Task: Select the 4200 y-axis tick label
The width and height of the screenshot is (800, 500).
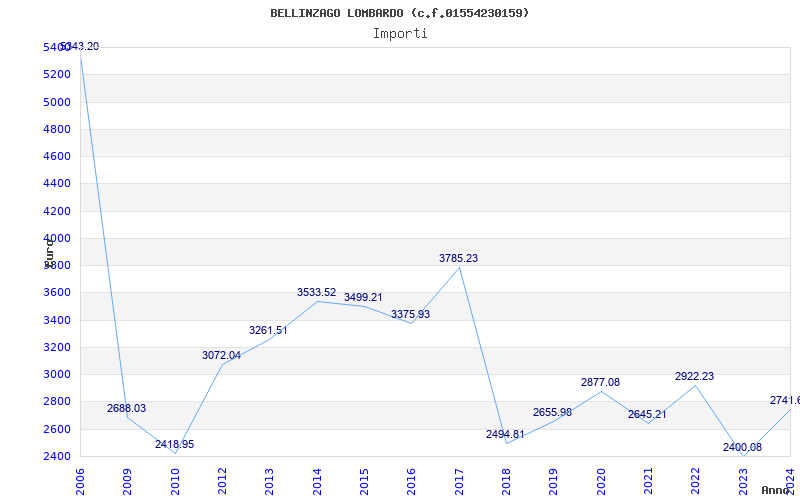Action: [57, 211]
